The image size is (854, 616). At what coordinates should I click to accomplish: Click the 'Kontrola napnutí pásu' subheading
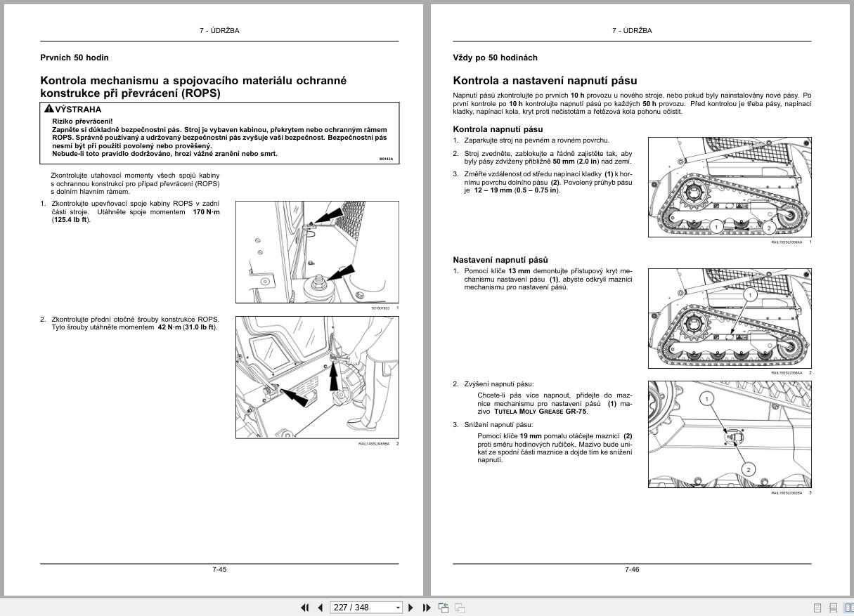click(498, 129)
